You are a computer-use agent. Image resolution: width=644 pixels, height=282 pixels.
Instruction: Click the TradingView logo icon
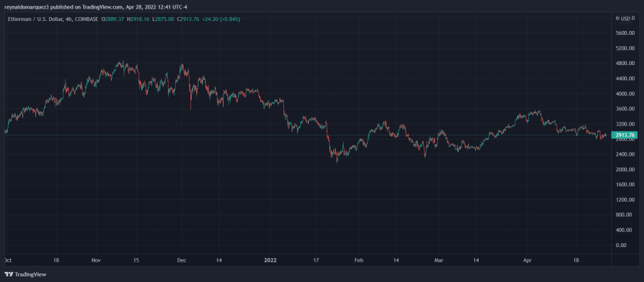(x=9, y=274)
